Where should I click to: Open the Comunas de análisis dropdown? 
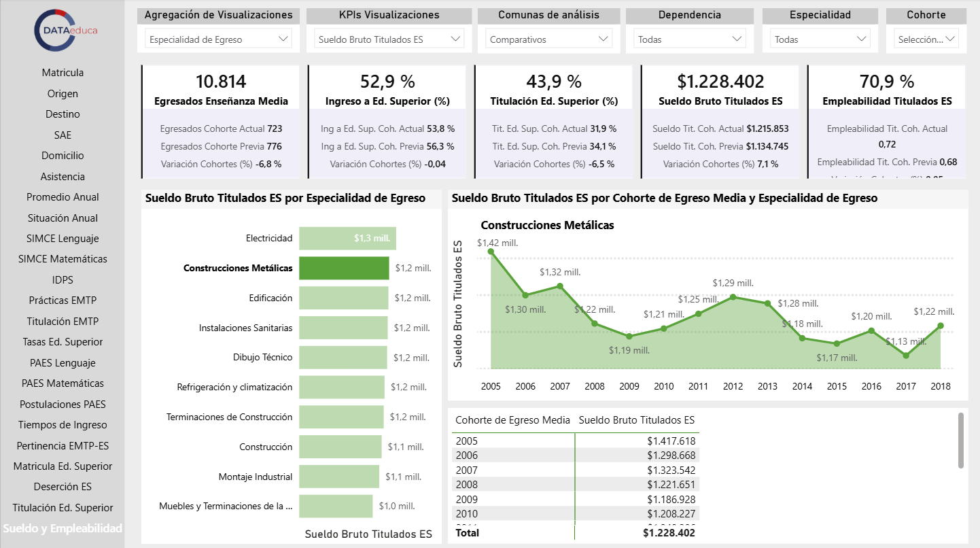(x=549, y=39)
